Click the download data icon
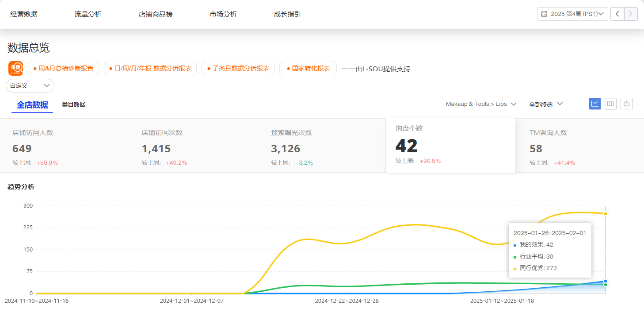This screenshot has height=309, width=644. coord(626,104)
